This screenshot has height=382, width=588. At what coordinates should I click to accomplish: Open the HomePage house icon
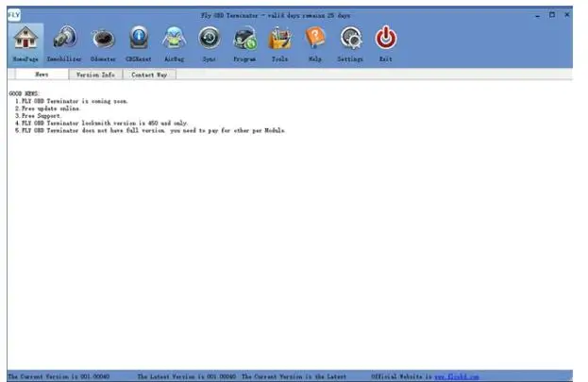click(x=25, y=38)
